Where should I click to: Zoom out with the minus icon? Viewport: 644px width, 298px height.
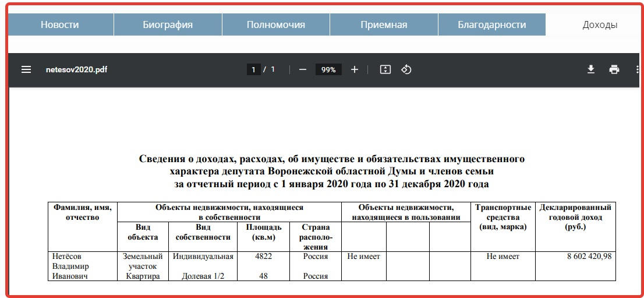point(303,69)
